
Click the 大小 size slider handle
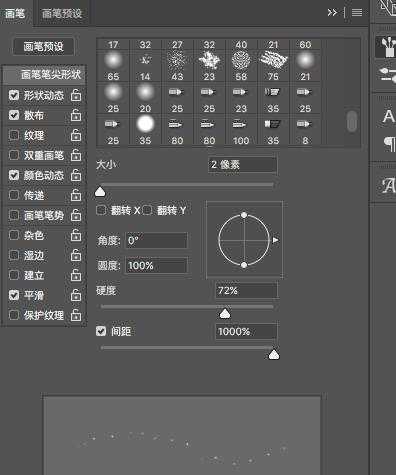tap(100, 192)
